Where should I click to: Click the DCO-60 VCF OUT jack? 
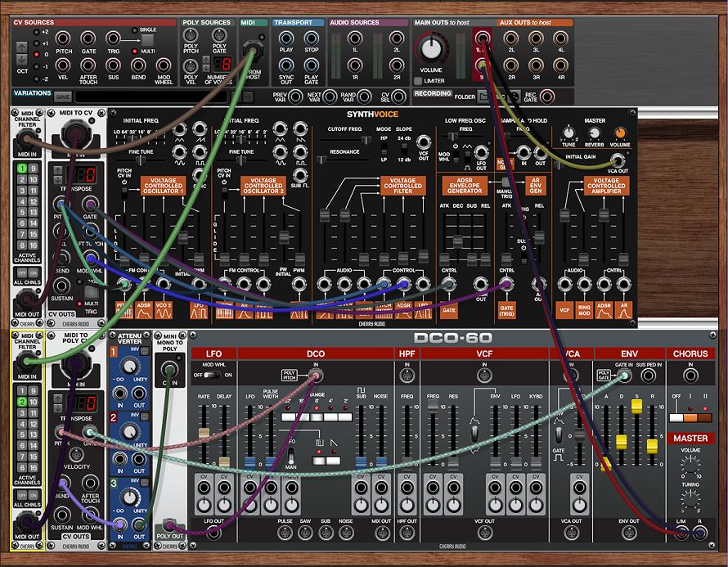484,533
